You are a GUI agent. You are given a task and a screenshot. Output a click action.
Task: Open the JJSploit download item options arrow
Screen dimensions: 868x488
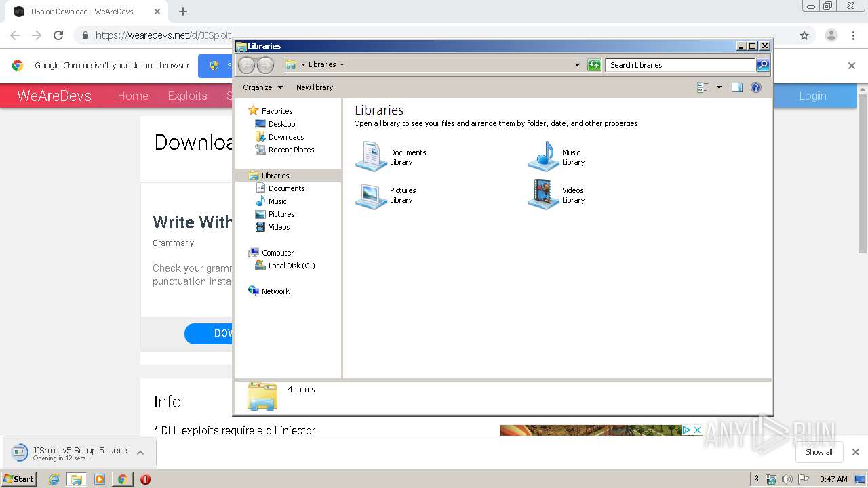pos(140,453)
